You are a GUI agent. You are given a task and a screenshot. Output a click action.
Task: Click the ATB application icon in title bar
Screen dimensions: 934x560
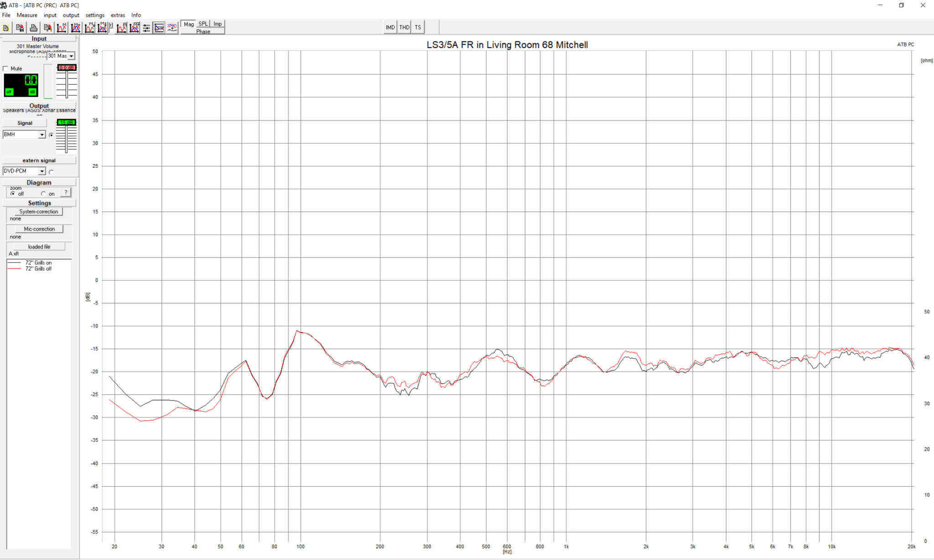click(4, 5)
